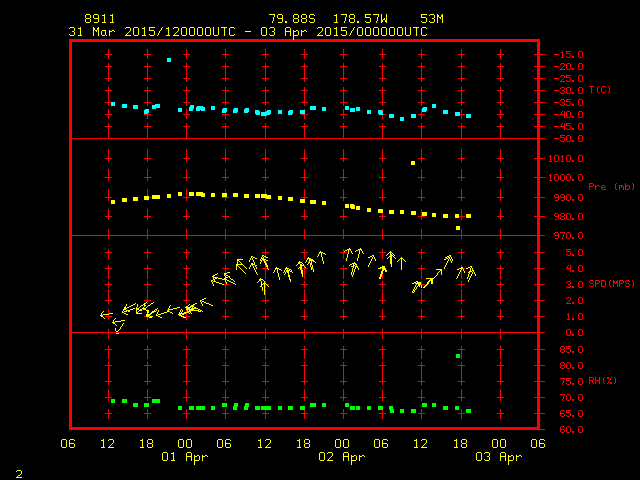Click the "980.0" pressure tick label
This screenshot has width=640, height=480.
tap(571, 216)
